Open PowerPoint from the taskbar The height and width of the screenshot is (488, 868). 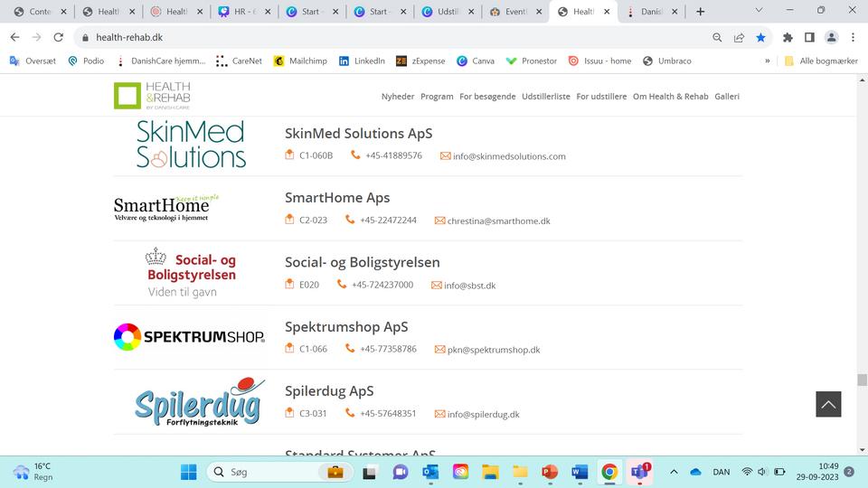pyautogui.click(x=550, y=472)
